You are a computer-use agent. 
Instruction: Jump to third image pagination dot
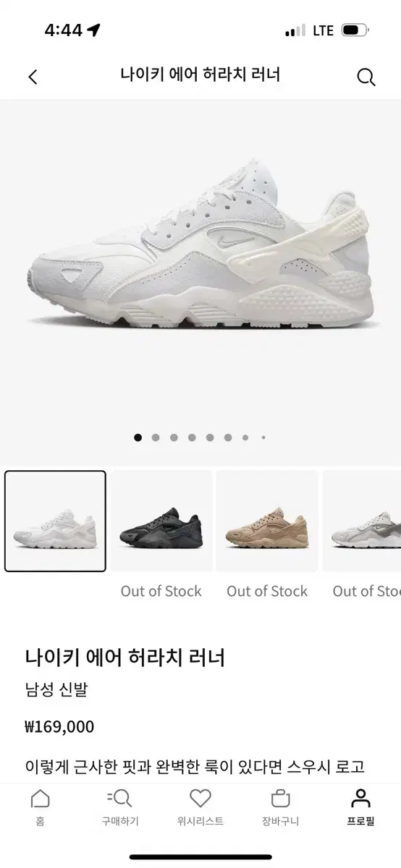[174, 437]
